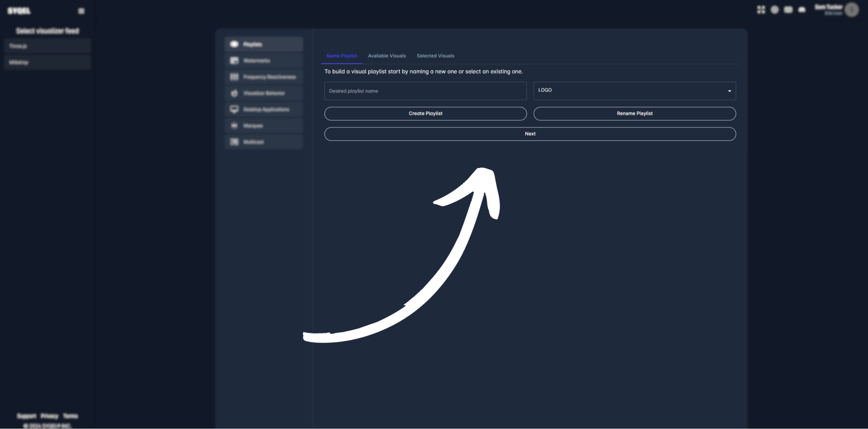The height and width of the screenshot is (429, 868).
Task: Open the Multicast section icon
Action: pyautogui.click(x=234, y=142)
